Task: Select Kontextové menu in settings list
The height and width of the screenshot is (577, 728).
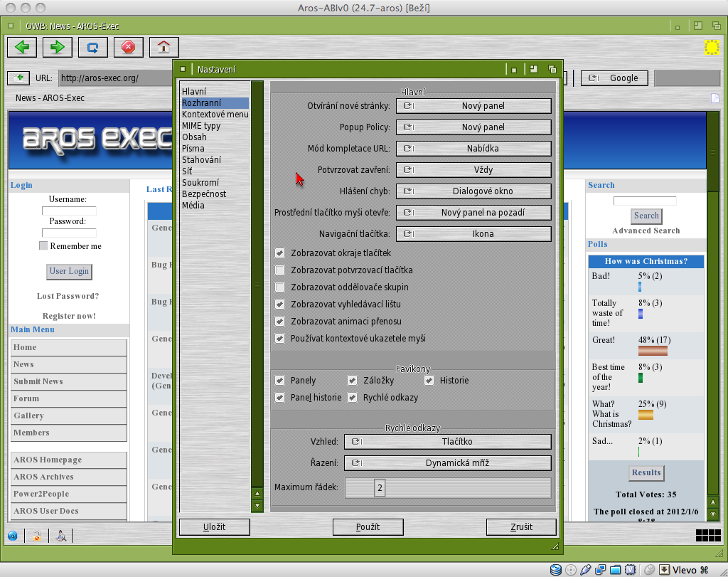Action: coord(215,115)
